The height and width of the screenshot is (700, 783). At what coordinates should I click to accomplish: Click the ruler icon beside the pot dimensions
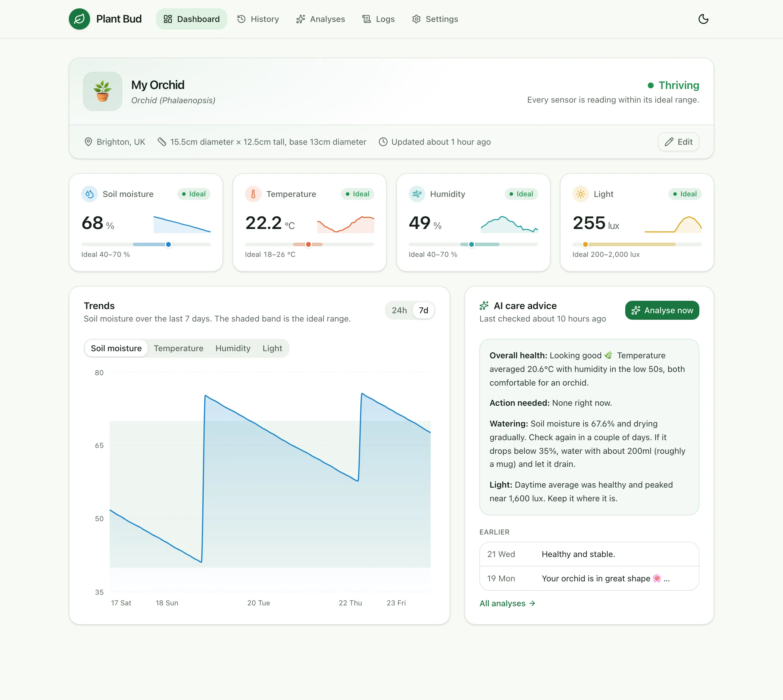point(162,142)
